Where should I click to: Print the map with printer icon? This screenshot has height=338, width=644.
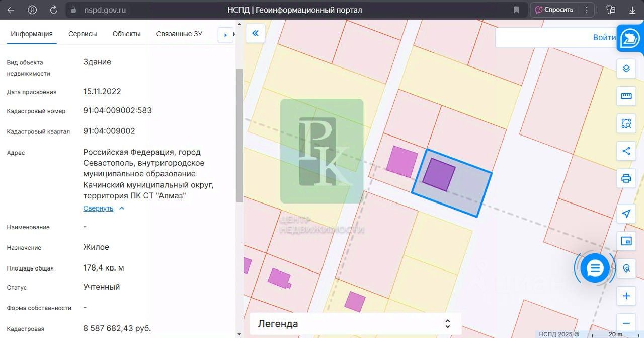click(x=626, y=178)
